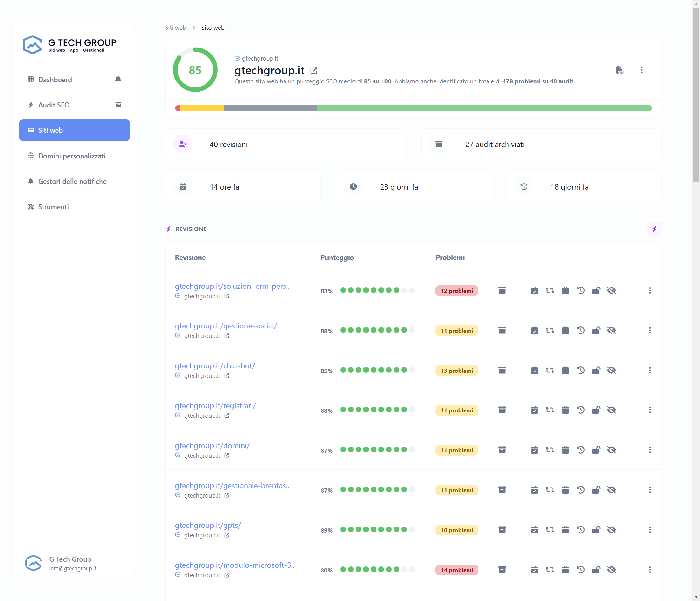
Task: Click calendar-check icon in soluzioni-crm-pers row
Action: tap(534, 290)
